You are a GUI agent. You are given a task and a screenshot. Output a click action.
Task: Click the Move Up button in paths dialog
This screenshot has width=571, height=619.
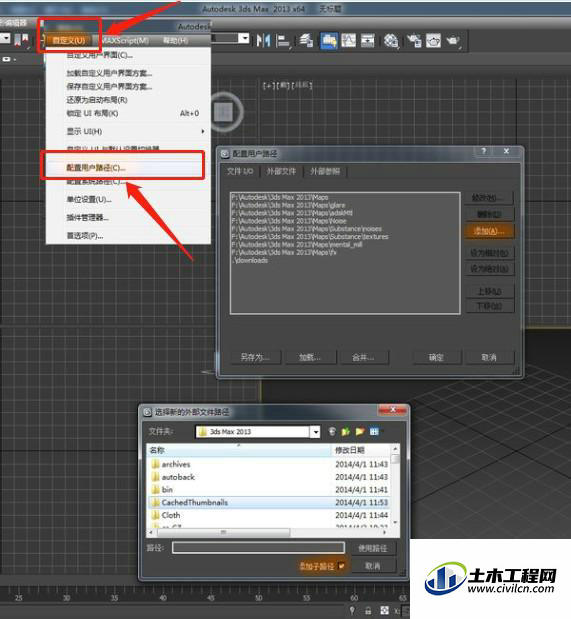tap(489, 292)
